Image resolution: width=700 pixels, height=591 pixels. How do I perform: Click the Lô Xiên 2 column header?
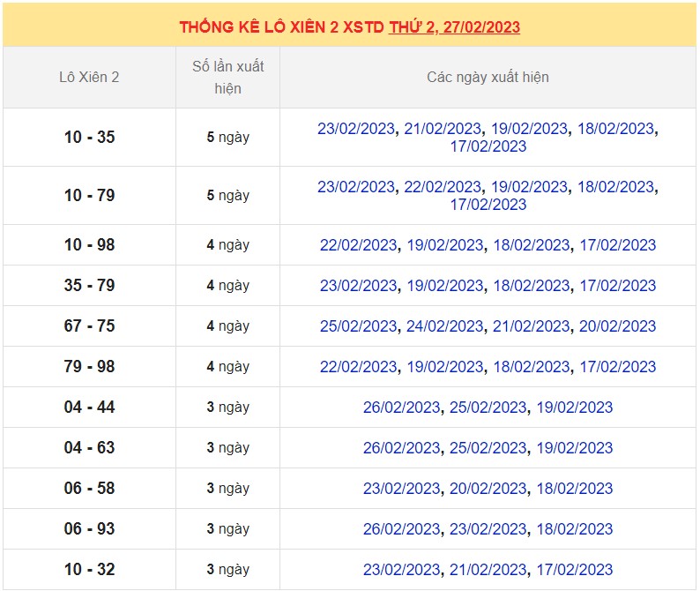click(89, 78)
